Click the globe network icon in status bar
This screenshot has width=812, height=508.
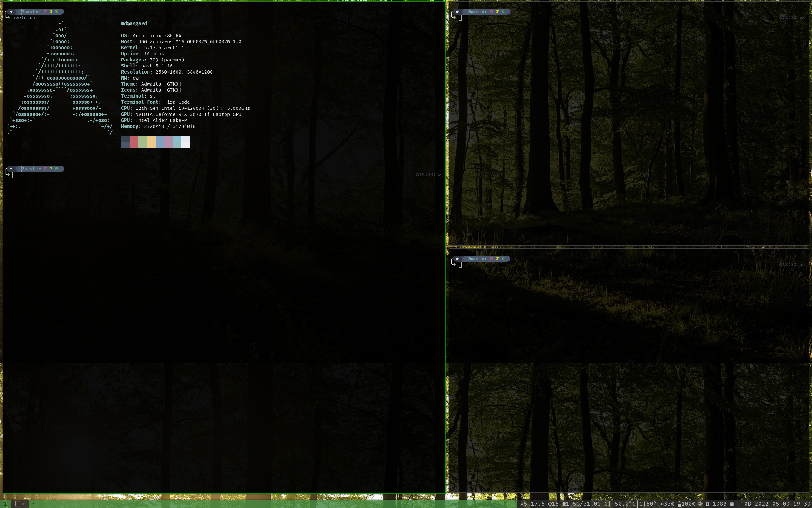700,504
